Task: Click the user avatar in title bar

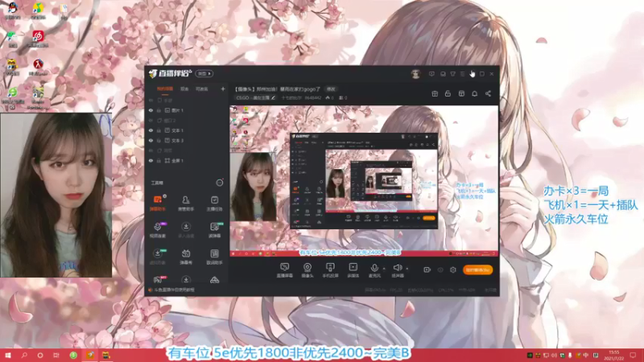Action: tap(415, 74)
